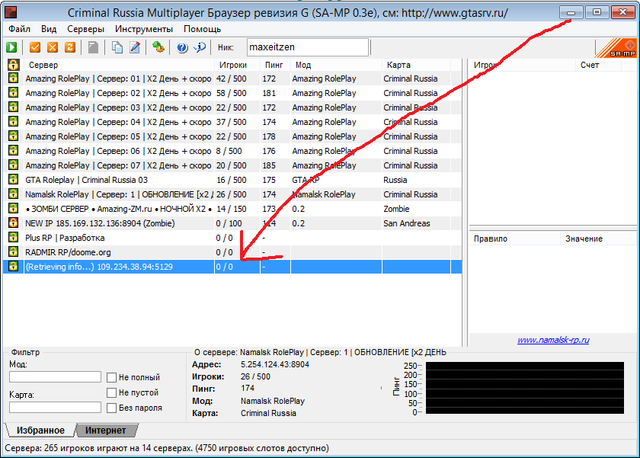The height and width of the screenshot is (458, 640).
Task: Click lock icon of Amazing RolePlay Сервер: 01
Action: point(13,78)
